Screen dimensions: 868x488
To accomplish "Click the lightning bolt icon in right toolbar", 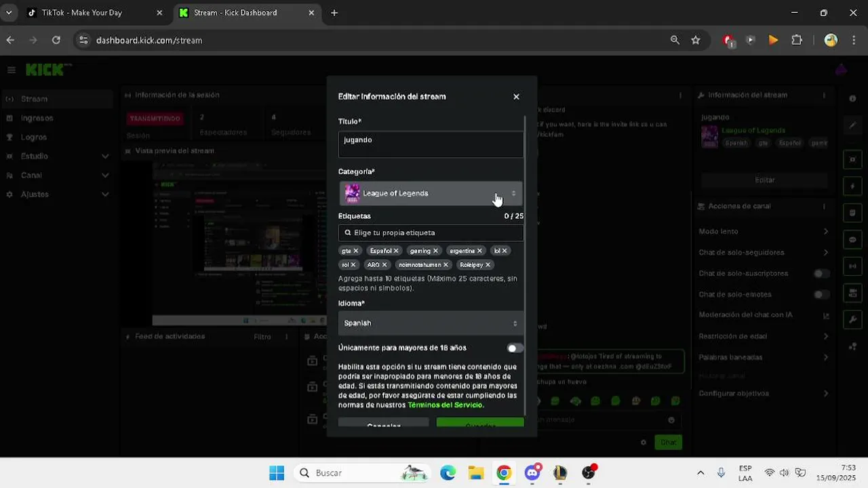I will pos(852,186).
